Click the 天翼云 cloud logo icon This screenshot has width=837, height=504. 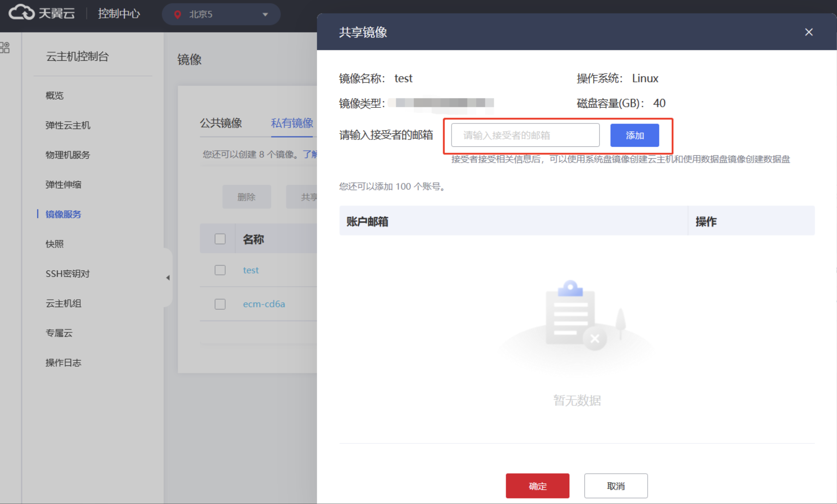(x=21, y=13)
